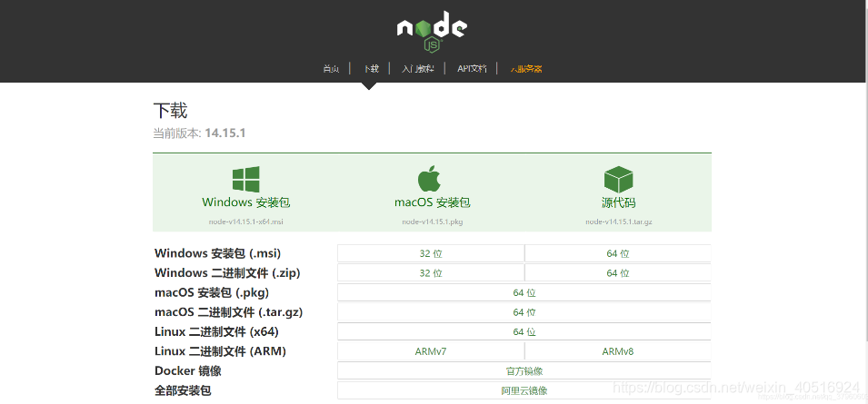Download 64 位 macOS 安装包 (.pkg)
This screenshot has width=868, height=404.
pyautogui.click(x=524, y=293)
